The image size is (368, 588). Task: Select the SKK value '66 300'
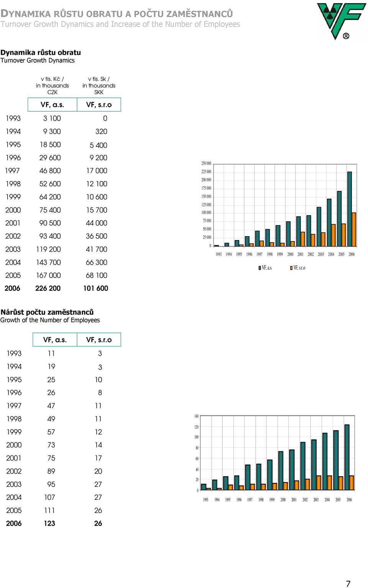tap(97, 262)
